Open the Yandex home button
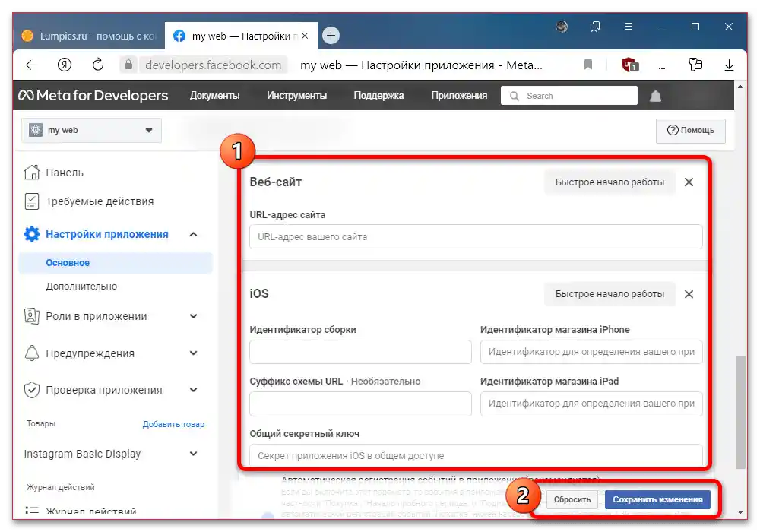 click(x=65, y=65)
